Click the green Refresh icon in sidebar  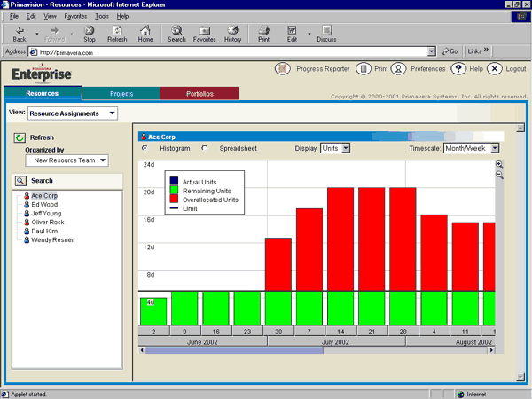pos(20,137)
